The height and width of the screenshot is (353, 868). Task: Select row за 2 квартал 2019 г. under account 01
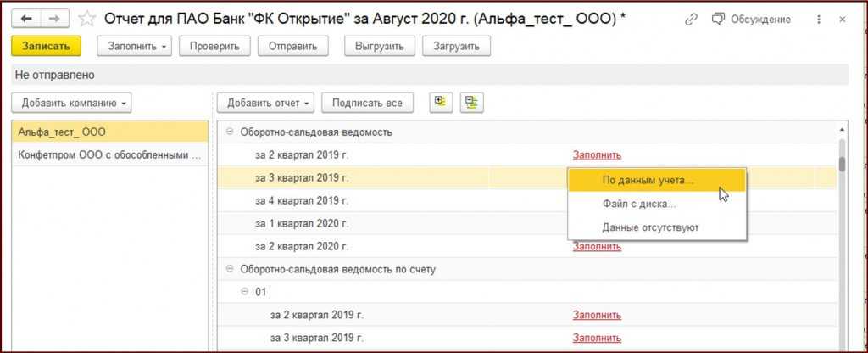click(528, 316)
